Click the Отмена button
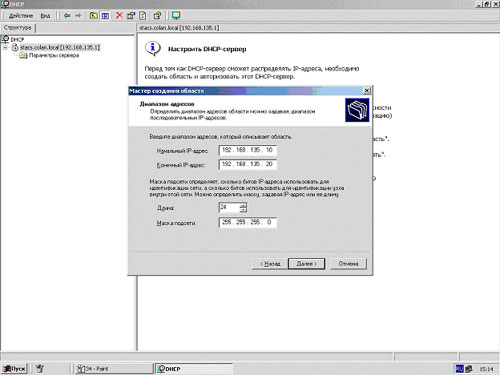Viewport: 500px width, 375px height. pyautogui.click(x=348, y=264)
